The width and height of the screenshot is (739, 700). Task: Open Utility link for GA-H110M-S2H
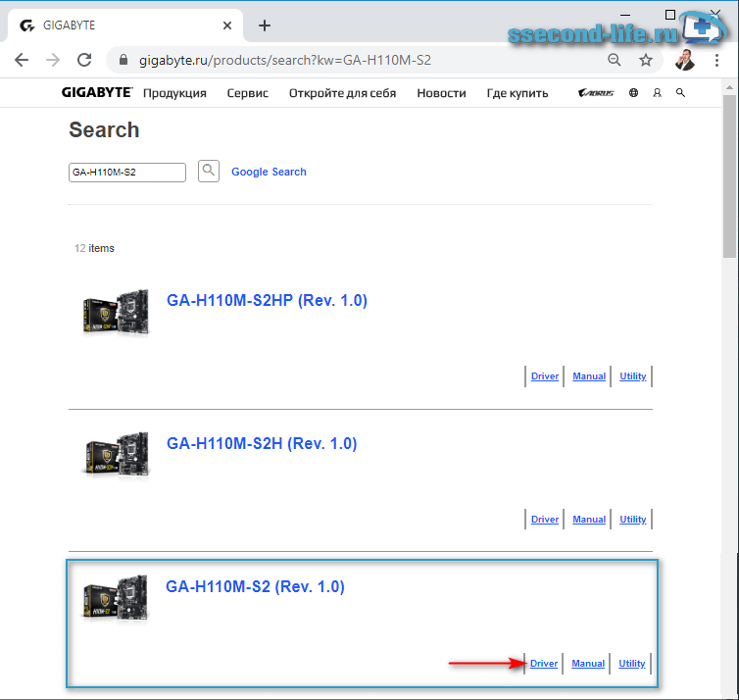pos(633,519)
